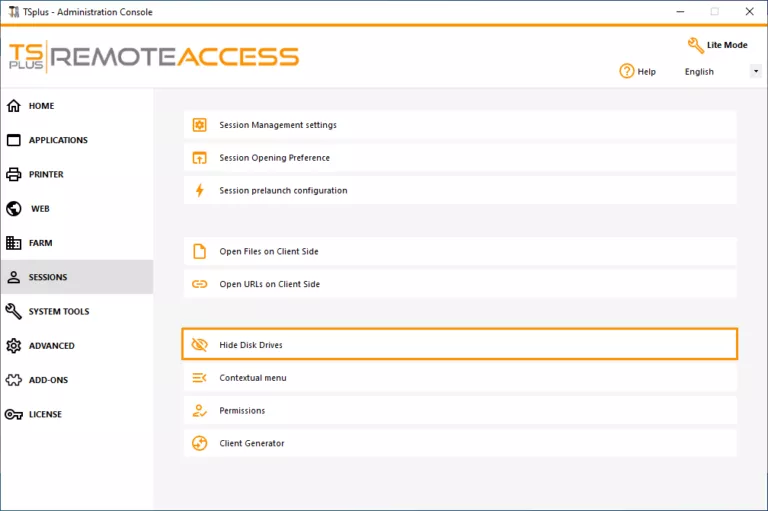
Task: Click the Home house icon in sidebar
Action: [14, 106]
